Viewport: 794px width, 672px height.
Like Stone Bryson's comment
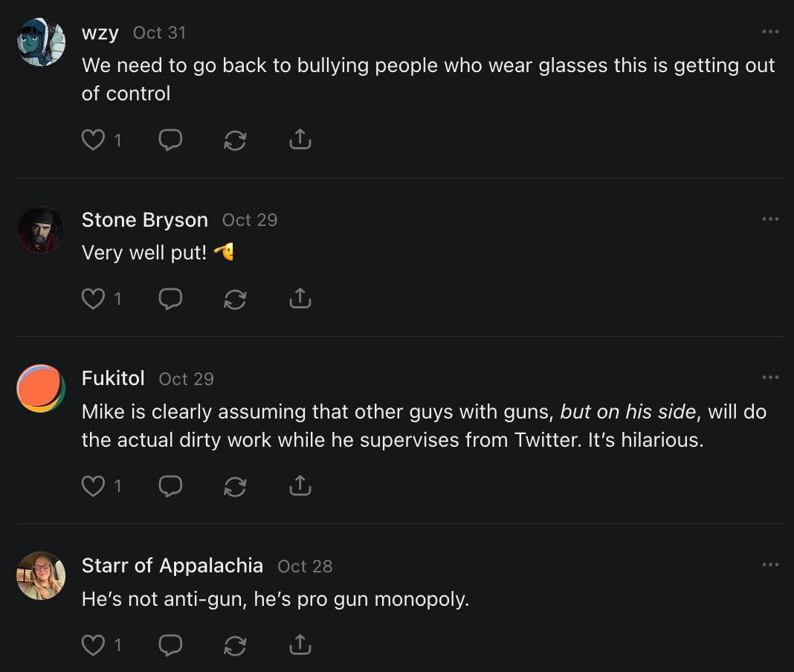pos(93,299)
